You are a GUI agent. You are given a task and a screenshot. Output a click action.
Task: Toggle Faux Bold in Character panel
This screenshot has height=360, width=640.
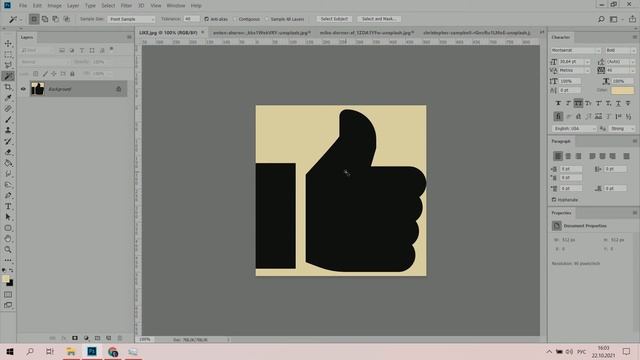[558, 103]
